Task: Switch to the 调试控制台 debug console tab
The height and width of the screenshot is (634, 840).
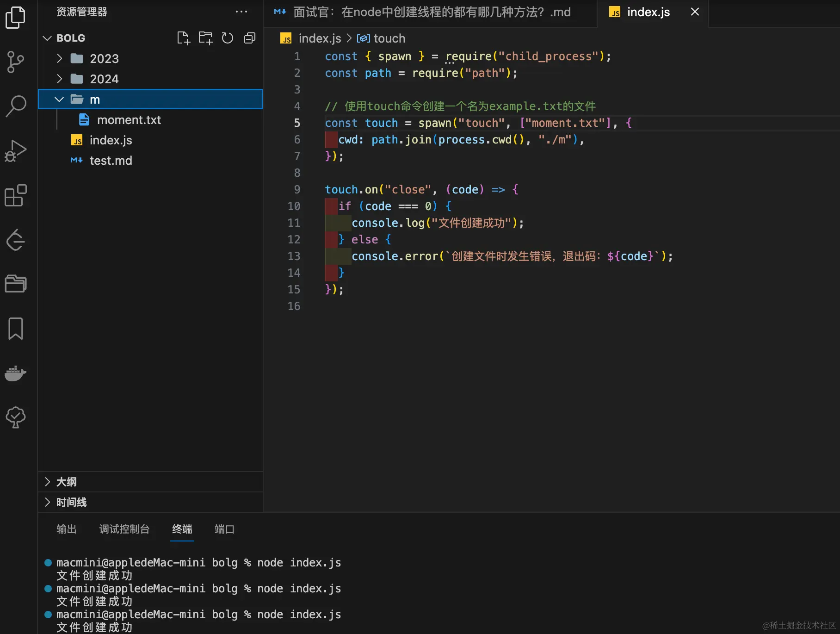Action: click(x=124, y=529)
